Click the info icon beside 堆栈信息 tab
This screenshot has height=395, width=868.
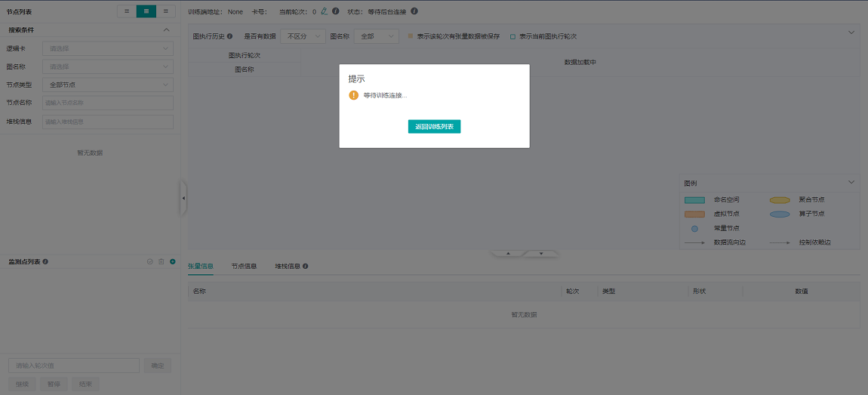pos(305,267)
